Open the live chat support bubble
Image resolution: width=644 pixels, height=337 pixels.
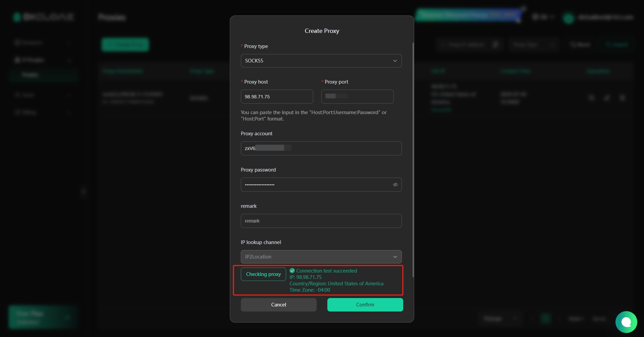626,322
